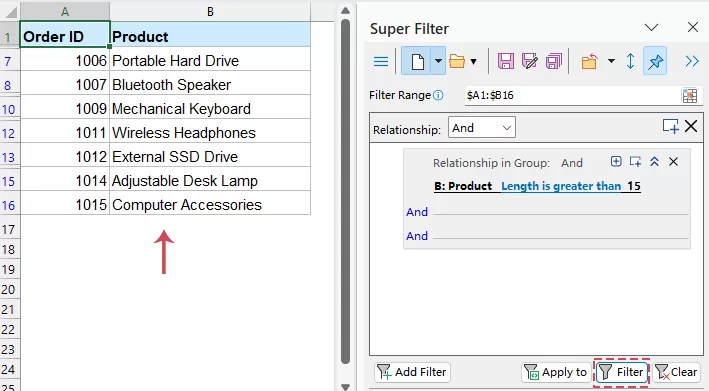This screenshot has height=391, width=709.
Task: Toggle the pin pane icon
Action: click(655, 61)
